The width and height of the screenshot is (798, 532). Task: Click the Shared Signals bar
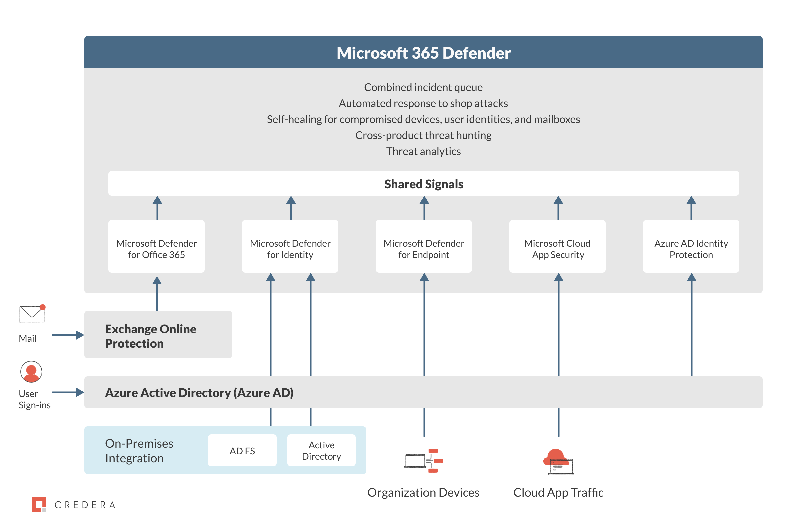pos(423,184)
